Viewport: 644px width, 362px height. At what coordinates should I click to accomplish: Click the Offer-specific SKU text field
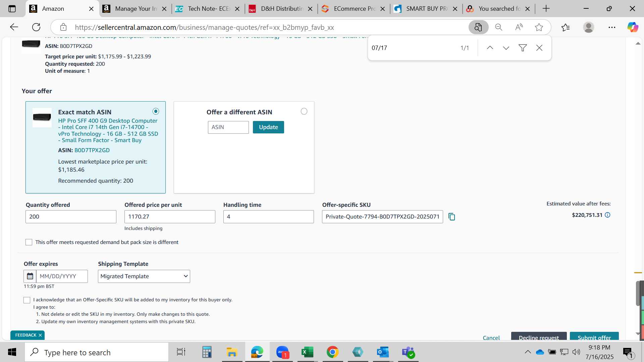click(382, 217)
